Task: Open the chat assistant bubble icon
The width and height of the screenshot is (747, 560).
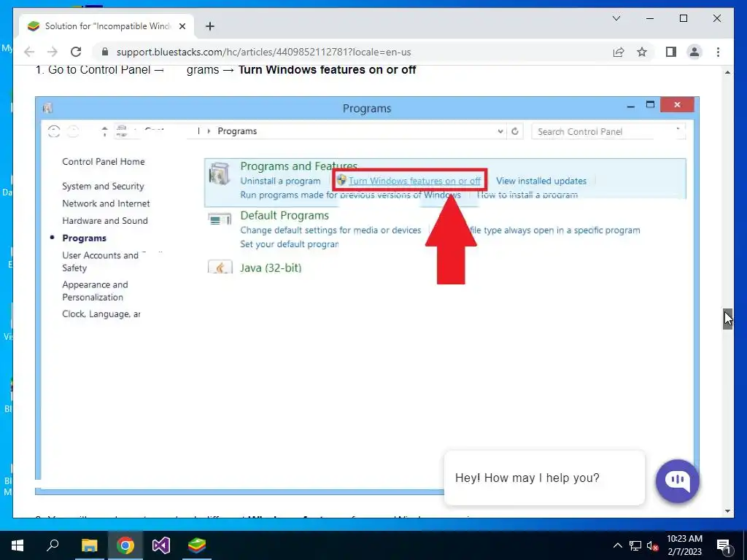Action: click(678, 481)
